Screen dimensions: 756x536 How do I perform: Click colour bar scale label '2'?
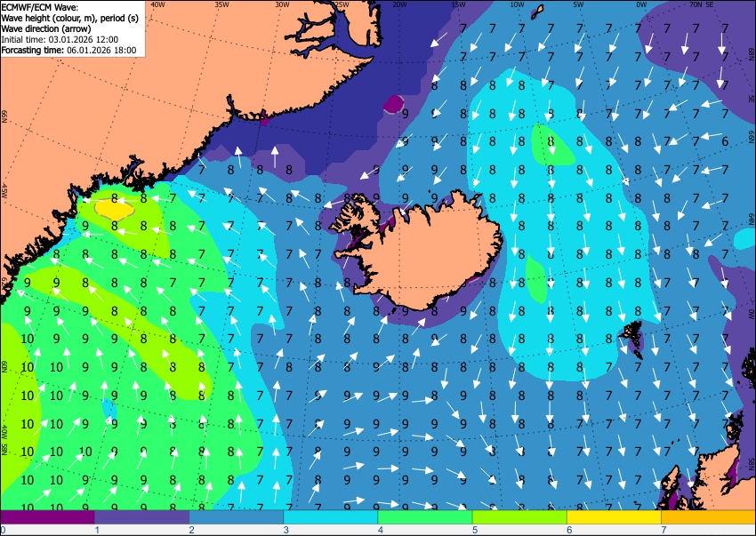[191, 530]
